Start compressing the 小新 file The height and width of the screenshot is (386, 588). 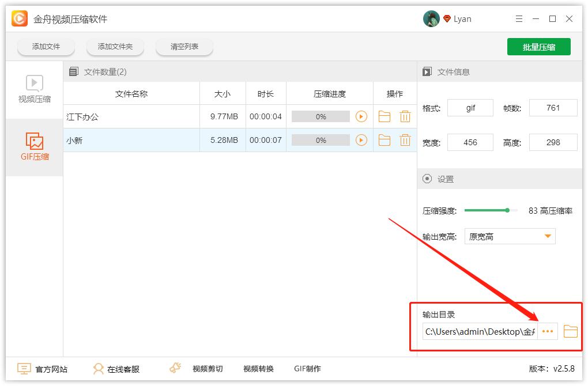pyautogui.click(x=363, y=139)
